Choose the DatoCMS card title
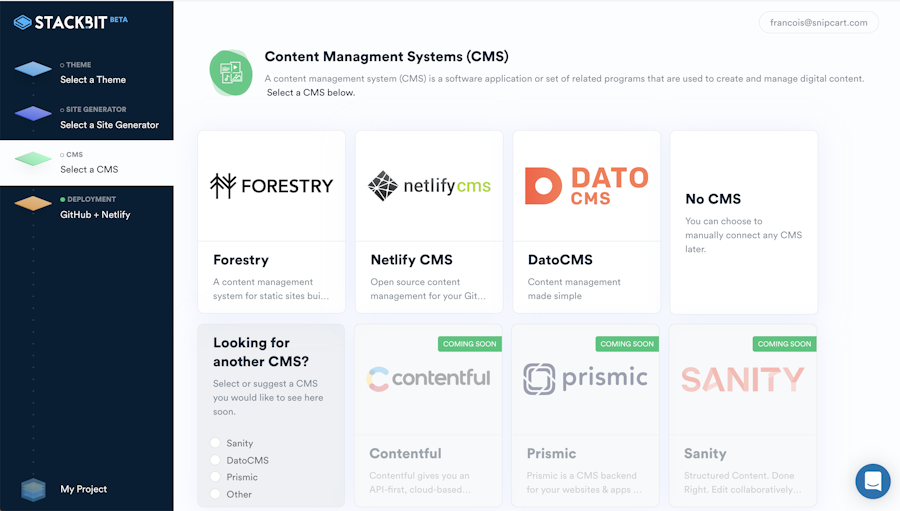 coord(560,260)
